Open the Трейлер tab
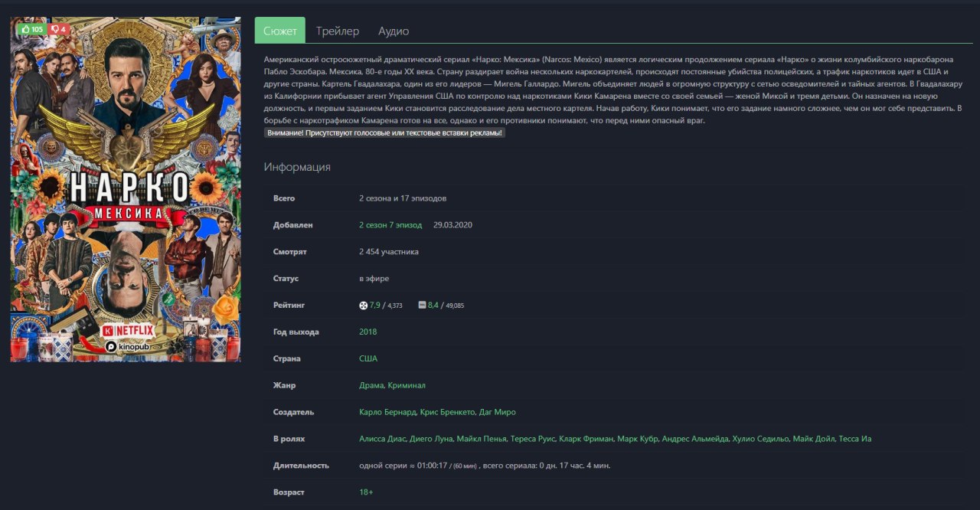980x510 pixels. [x=338, y=31]
